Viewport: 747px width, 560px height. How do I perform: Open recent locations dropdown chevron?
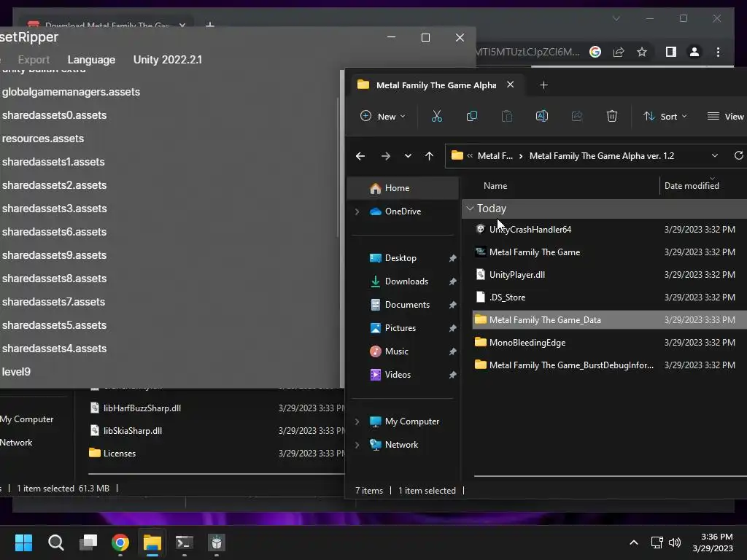(408, 156)
